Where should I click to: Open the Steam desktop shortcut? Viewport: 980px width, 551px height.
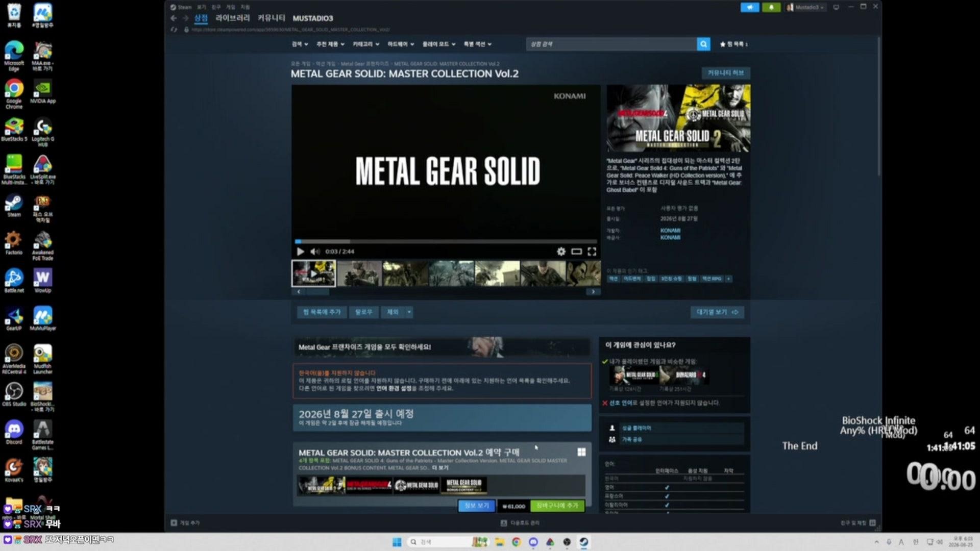click(14, 206)
